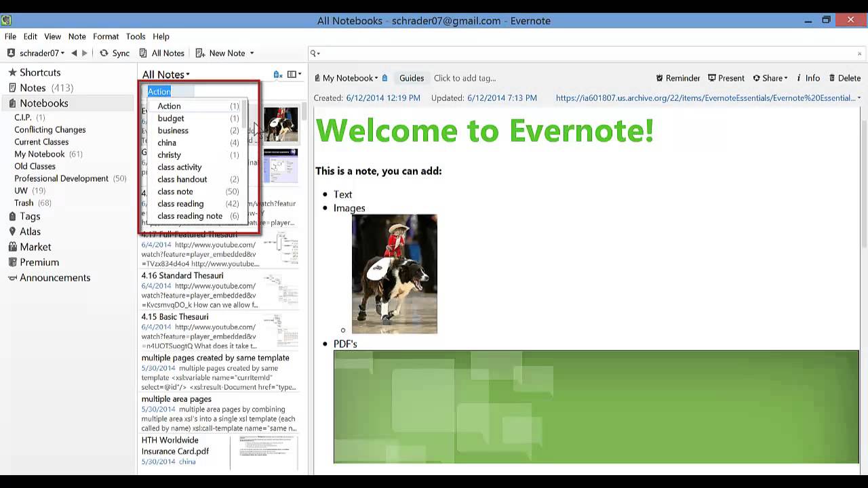Open the Tools menu
This screenshot has height=488, width=868.
136,37
